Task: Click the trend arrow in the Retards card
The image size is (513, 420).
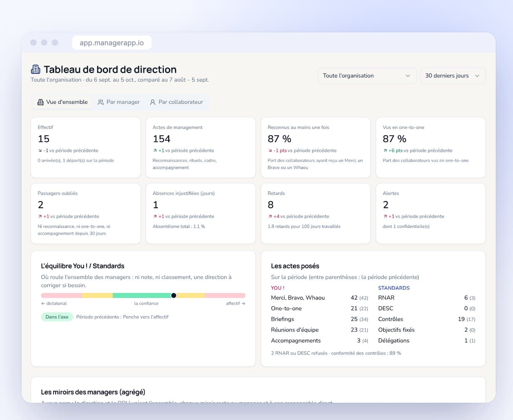Action: tap(270, 216)
